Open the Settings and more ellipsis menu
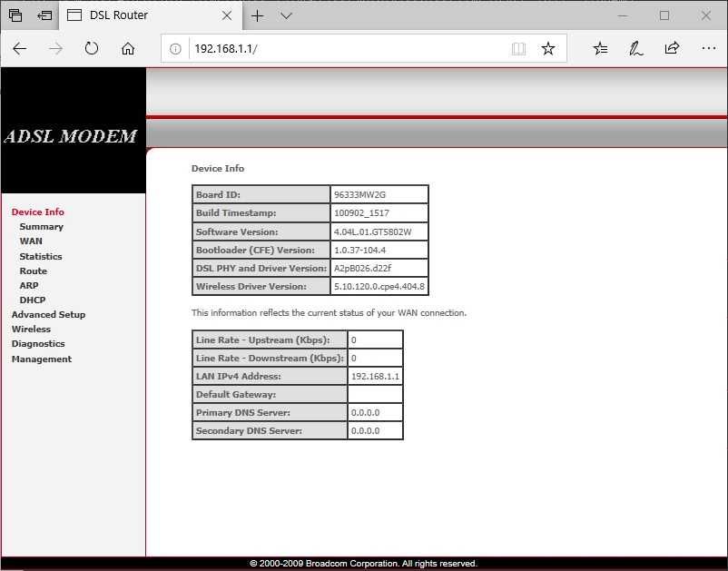 709,48
